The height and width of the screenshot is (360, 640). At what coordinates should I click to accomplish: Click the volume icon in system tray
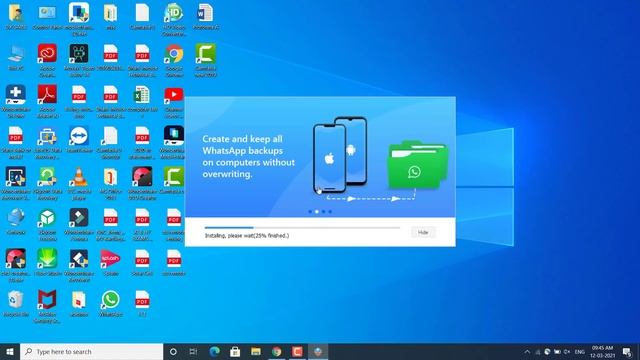tap(567, 351)
